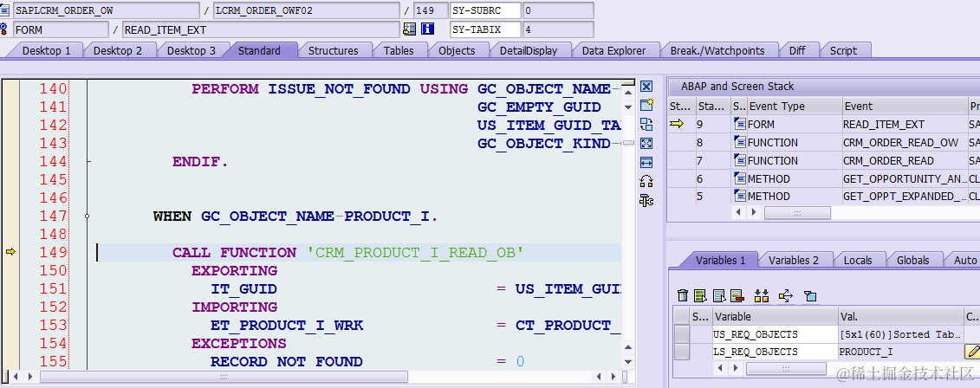Open source icon in CRM_ORDER_READ stack row
This screenshot has width=980, height=388.
point(739,160)
